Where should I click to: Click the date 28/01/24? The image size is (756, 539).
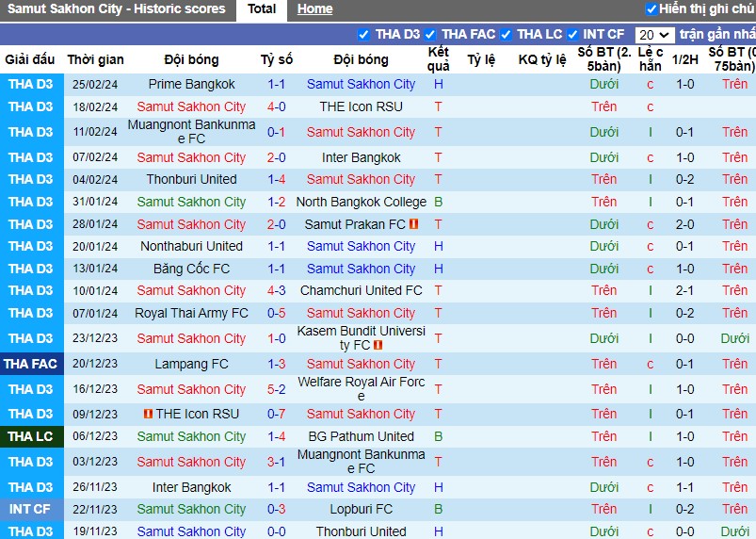point(95,224)
